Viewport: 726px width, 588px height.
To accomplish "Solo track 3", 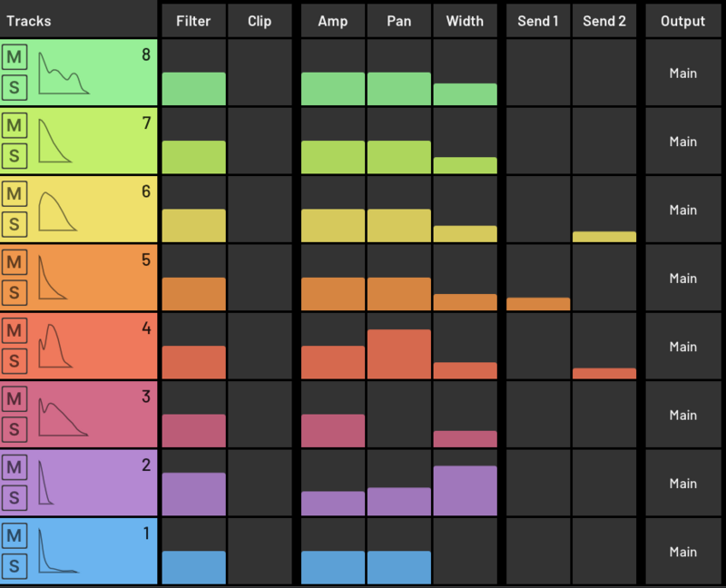I will coord(15,429).
